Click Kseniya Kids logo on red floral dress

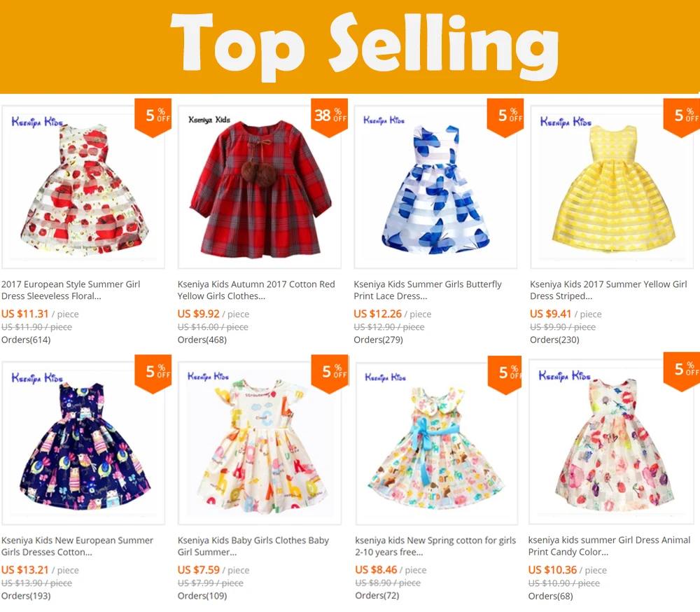37,122
